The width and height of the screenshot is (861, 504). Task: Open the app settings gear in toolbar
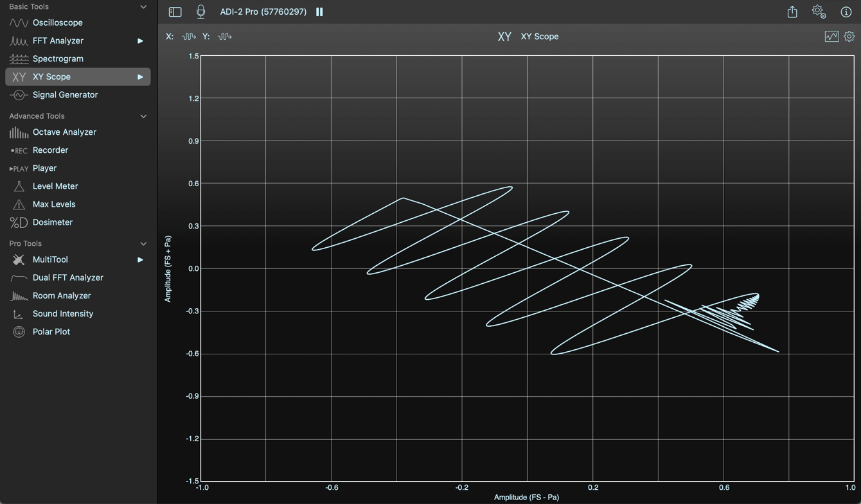coord(819,12)
